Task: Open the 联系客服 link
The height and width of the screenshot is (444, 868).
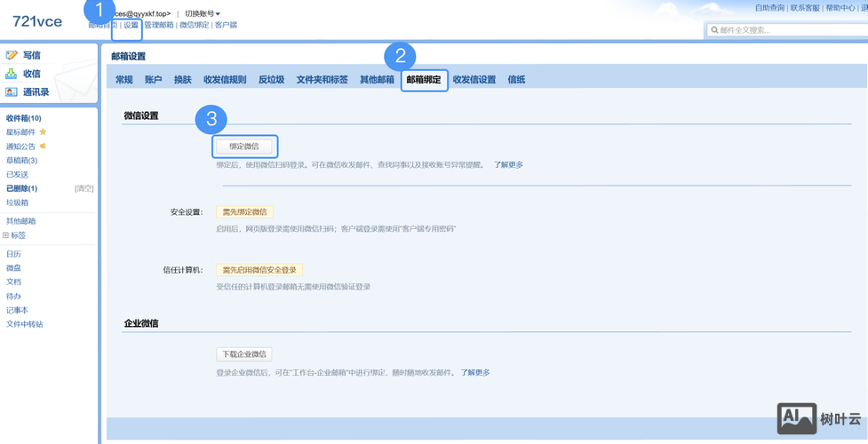Action: click(805, 8)
